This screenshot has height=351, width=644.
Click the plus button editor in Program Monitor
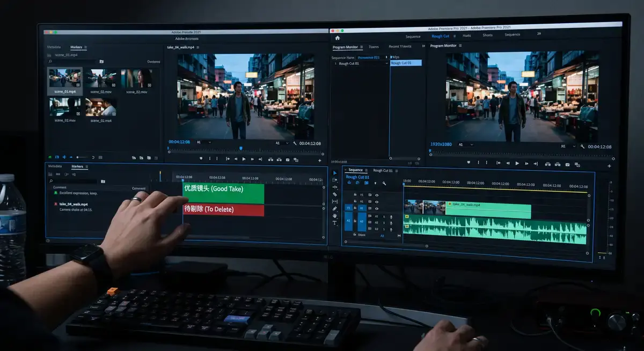click(x=609, y=166)
